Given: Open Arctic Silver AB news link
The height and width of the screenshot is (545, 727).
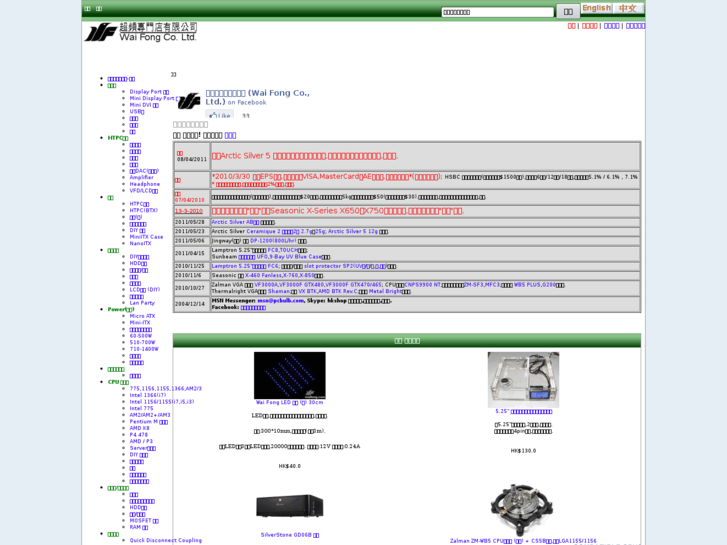Looking at the screenshot, I should click(x=235, y=222).
